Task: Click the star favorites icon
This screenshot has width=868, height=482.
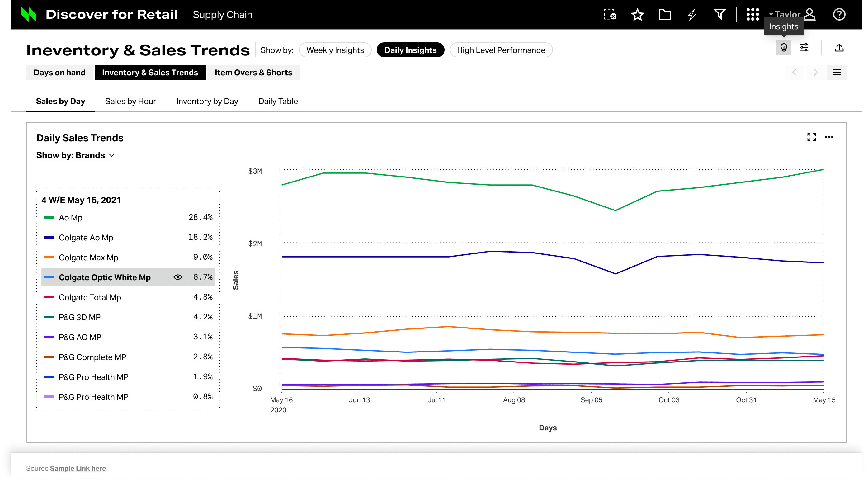Action: 637,15
